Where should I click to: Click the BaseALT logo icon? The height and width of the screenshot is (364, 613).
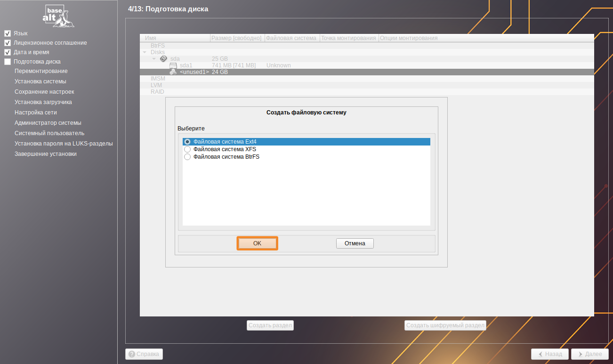pos(58,16)
